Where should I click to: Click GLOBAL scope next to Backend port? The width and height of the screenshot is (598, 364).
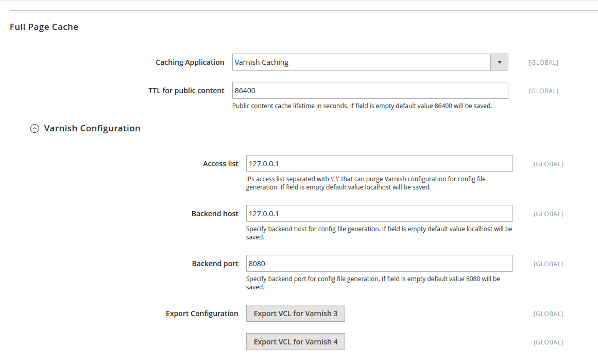coord(548,264)
